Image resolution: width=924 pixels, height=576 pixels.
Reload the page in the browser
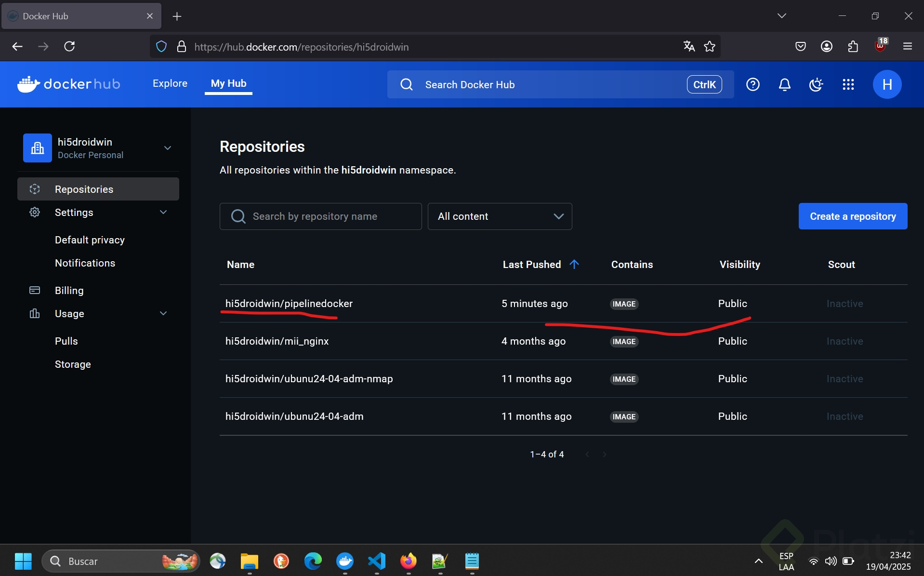click(x=69, y=46)
